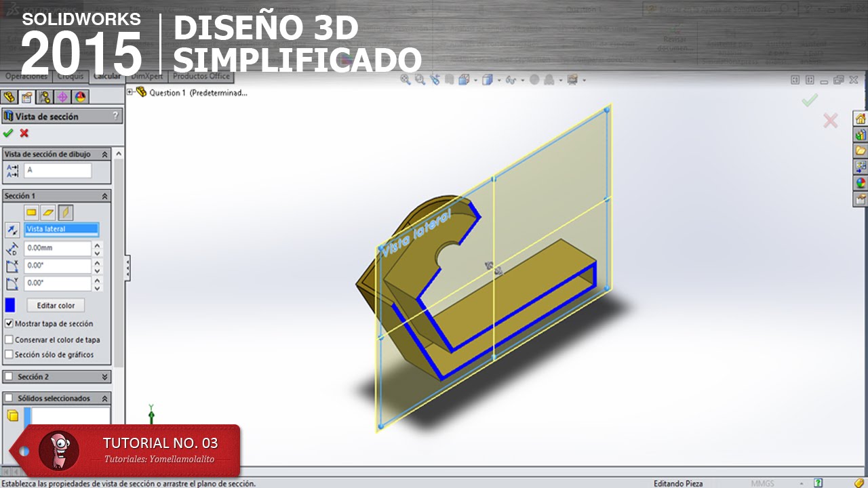The width and height of the screenshot is (868, 488).
Task: Open SolidWorks Resources home in task pane
Action: click(861, 119)
